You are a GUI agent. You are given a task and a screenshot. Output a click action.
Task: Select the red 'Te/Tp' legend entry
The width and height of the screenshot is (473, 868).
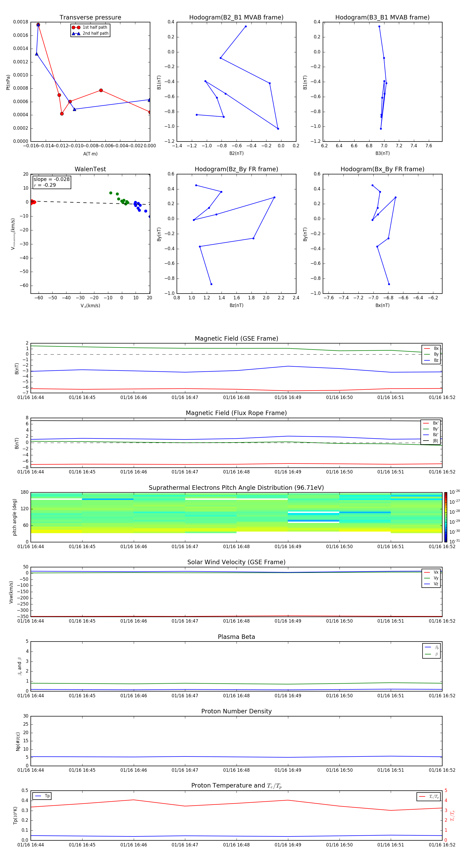pos(429,796)
